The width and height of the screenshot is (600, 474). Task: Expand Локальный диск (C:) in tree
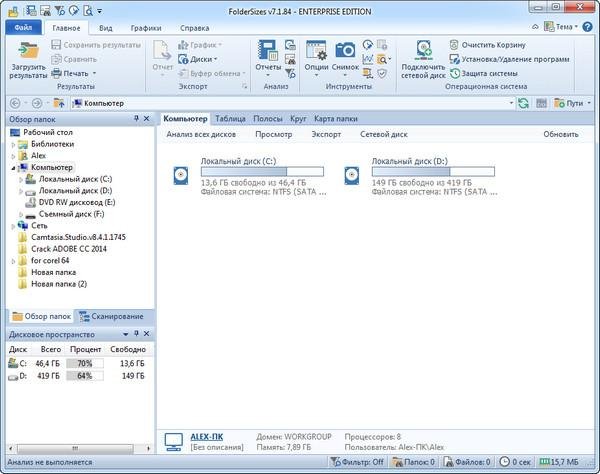click(21, 179)
